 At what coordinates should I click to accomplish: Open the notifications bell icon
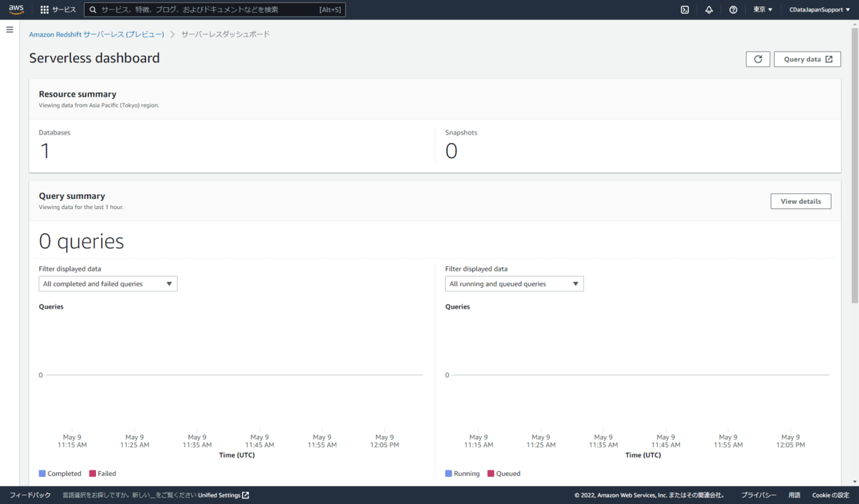point(709,10)
